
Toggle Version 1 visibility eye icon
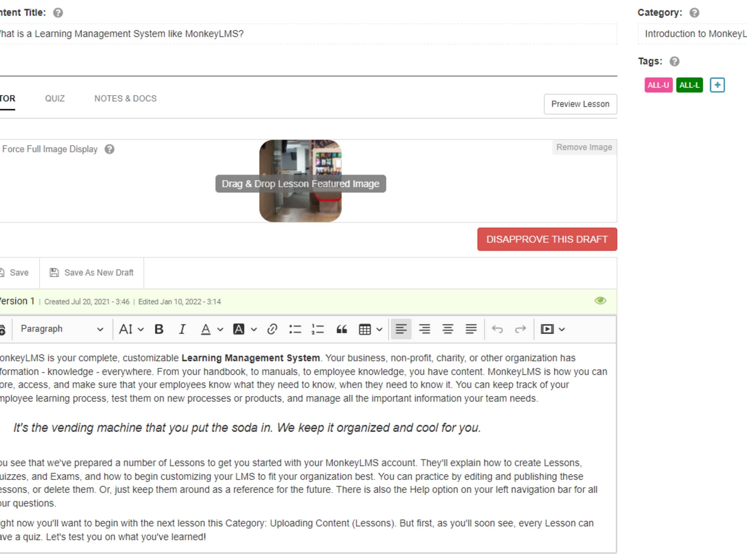(600, 301)
